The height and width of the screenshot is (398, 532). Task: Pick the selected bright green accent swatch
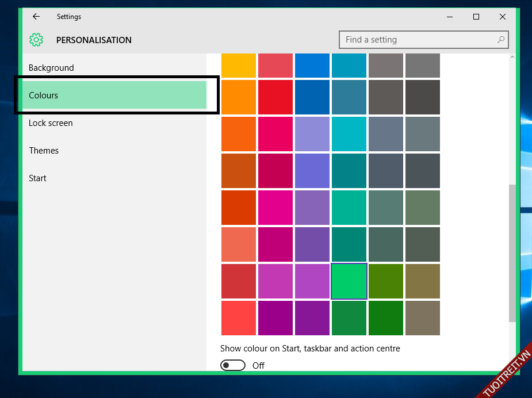tap(349, 281)
